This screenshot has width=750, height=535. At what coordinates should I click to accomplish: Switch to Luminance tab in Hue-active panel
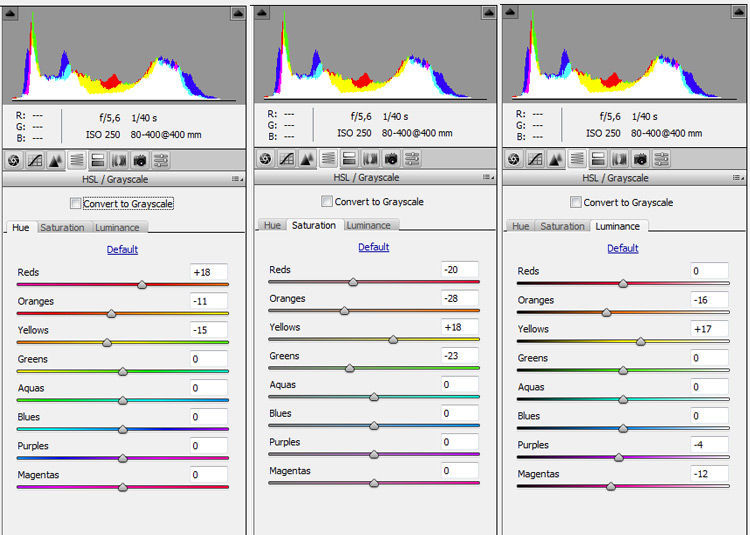coord(117,228)
